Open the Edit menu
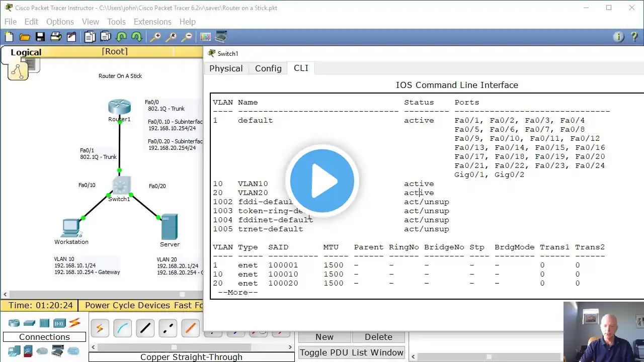This screenshot has width=644, height=362. click(31, 22)
